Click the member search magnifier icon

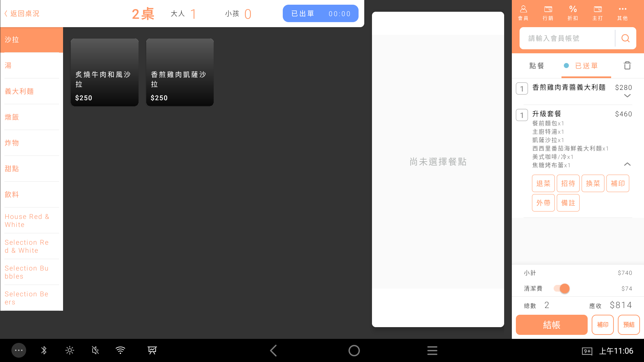tap(626, 38)
